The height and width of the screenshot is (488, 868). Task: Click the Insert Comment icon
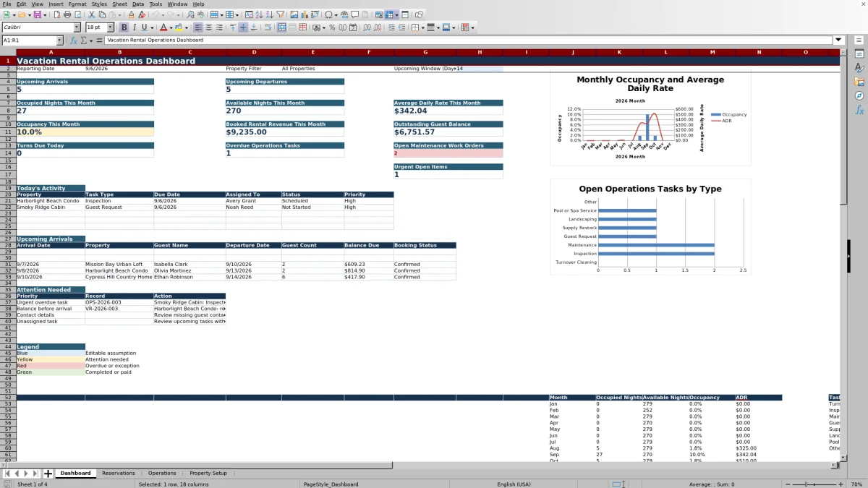coord(355,14)
